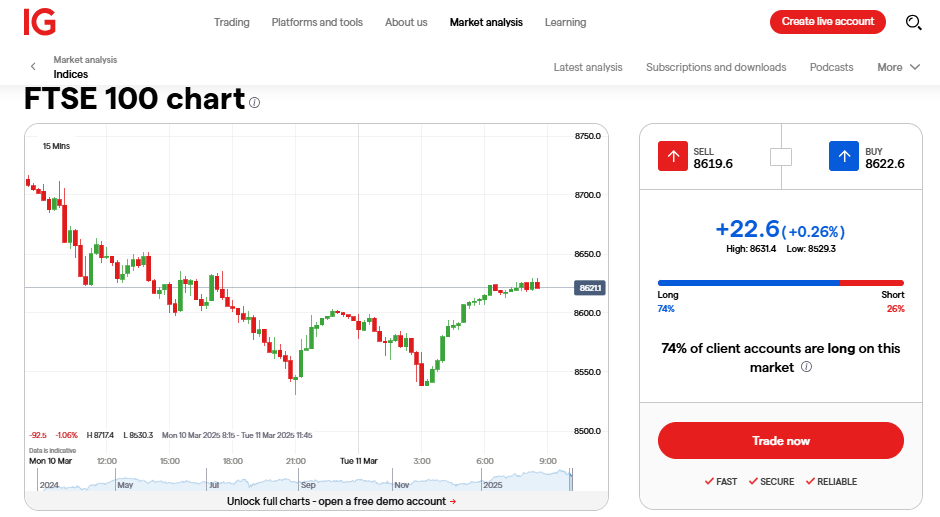
Task: Click the back chevron beside Indices
Action: [33, 67]
